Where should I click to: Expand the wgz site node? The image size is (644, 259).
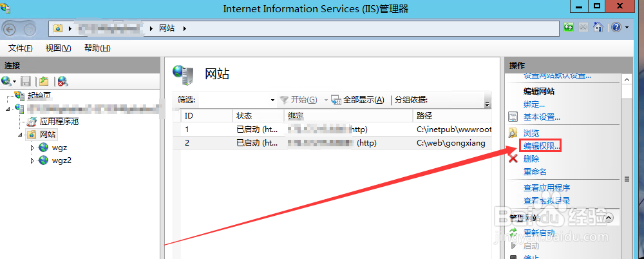32,147
